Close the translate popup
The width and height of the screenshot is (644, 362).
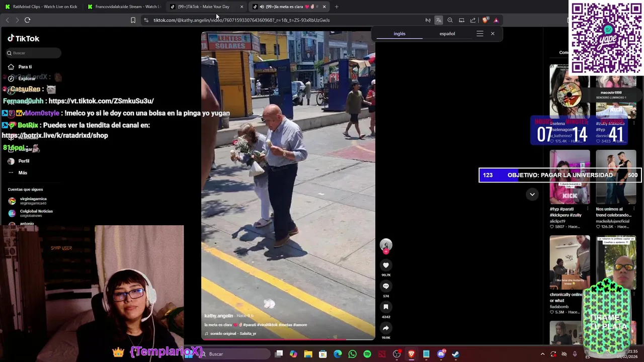pos(493,34)
